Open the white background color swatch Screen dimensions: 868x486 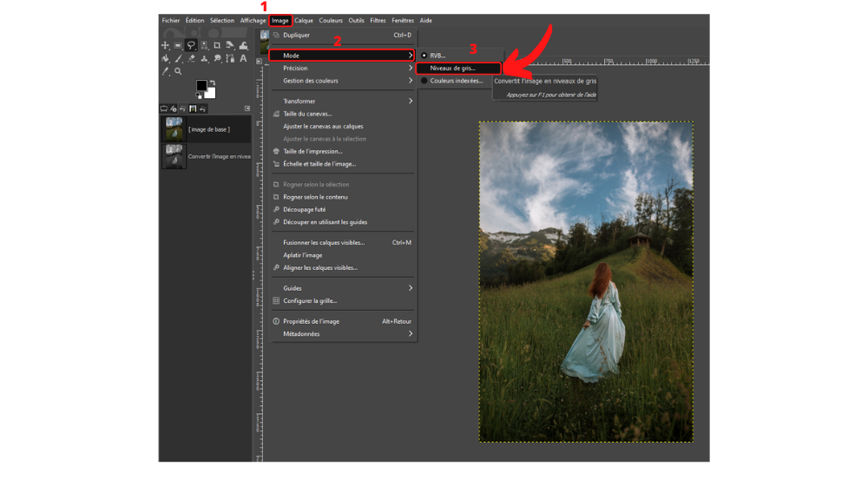click(212, 94)
